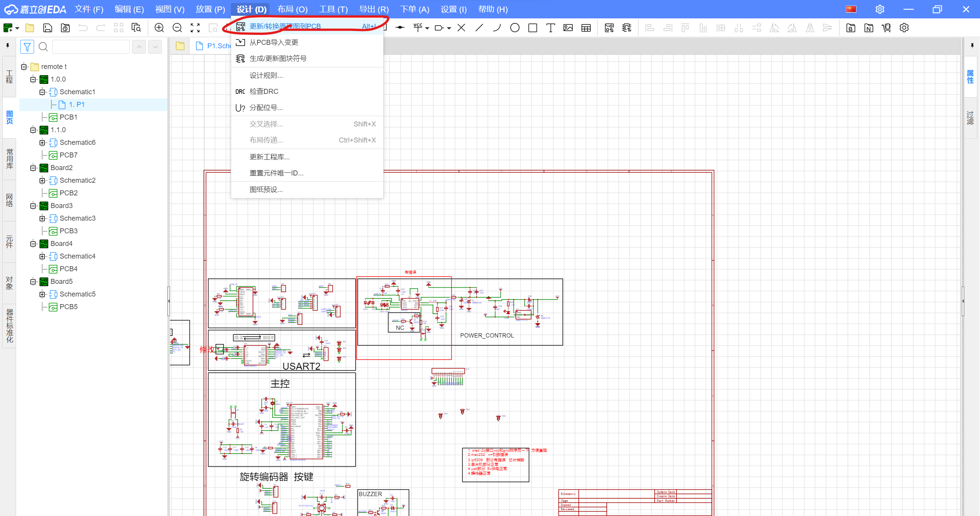Click the search next-result down button
Screen dimensions: 980x516
[x=155, y=47]
